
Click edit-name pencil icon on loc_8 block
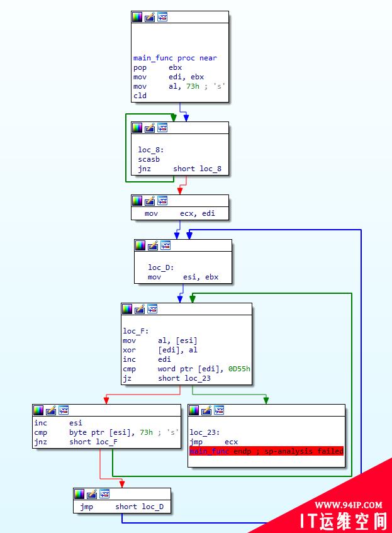(150, 128)
